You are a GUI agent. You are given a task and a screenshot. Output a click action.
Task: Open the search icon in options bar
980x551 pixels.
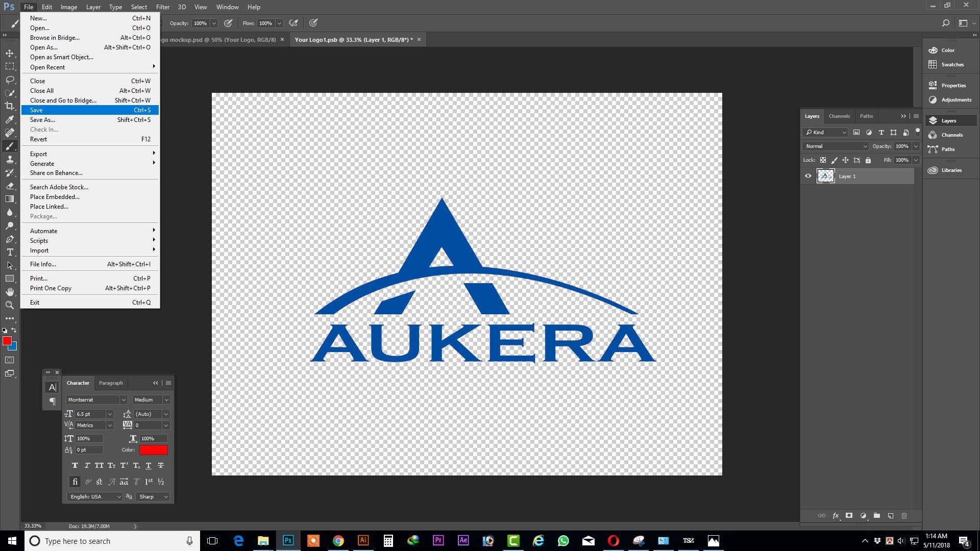pos(945,23)
